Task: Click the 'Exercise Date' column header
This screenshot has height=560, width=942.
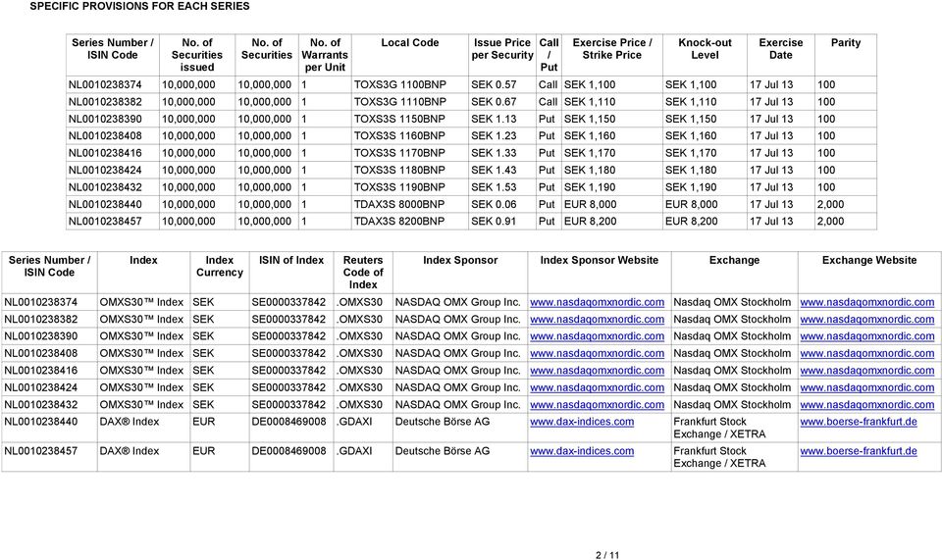Action: (780, 49)
